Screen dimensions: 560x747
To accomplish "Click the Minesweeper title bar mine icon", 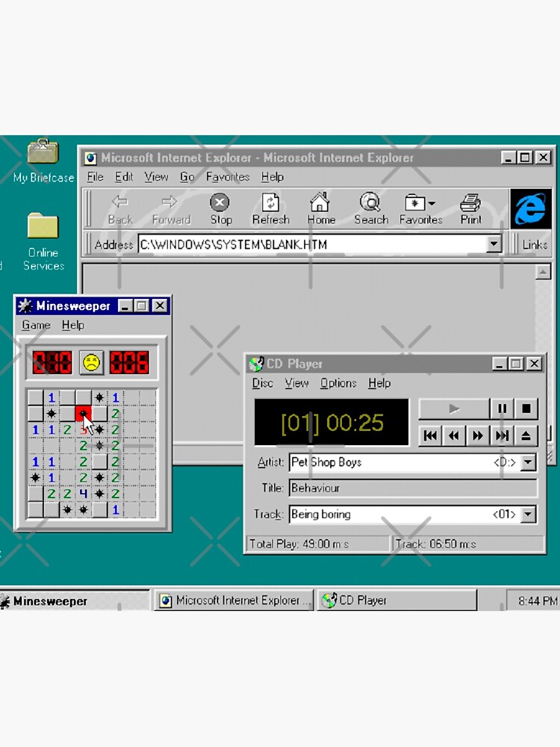I will click(x=25, y=306).
